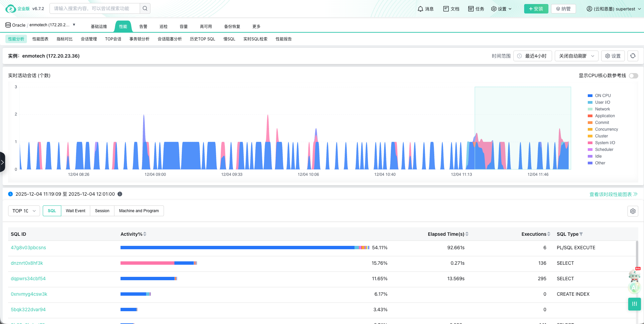Click SQL ID 47g8v03pbcsns link
Image resolution: width=644 pixels, height=324 pixels.
[28, 248]
